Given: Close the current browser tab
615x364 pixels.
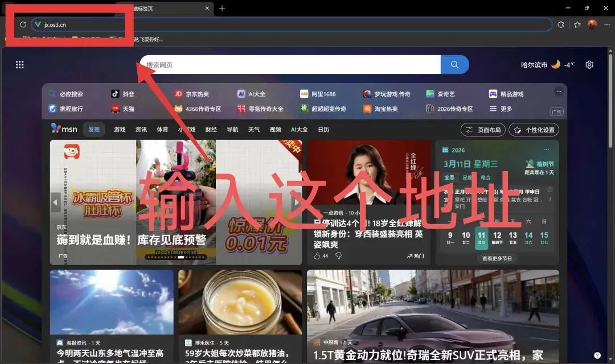Looking at the screenshot, I should [x=207, y=8].
